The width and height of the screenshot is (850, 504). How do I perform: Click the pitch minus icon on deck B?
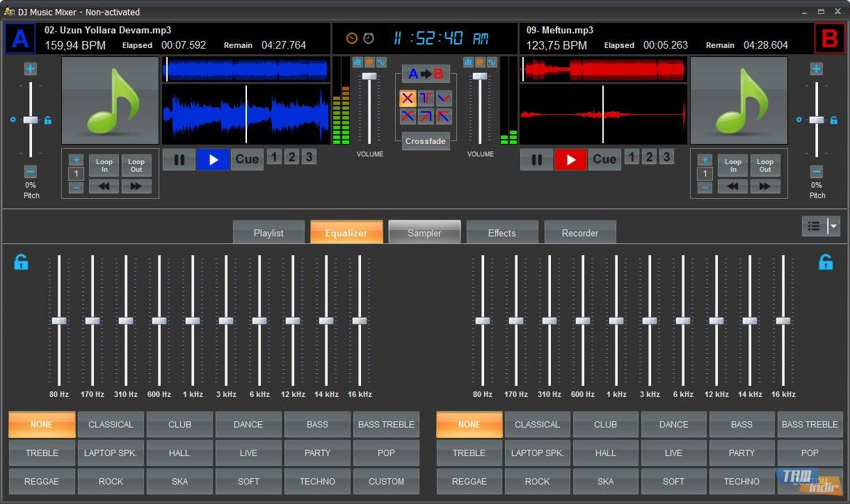817,172
